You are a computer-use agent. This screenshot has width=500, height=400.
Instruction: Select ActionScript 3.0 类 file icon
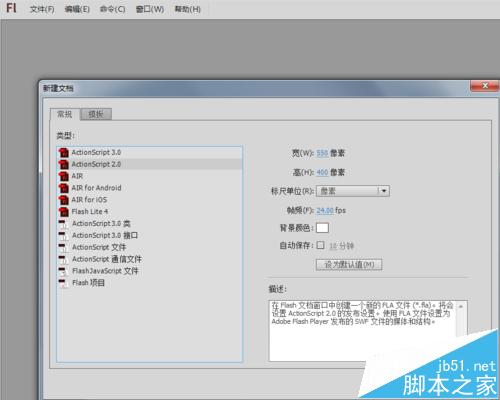click(63, 224)
